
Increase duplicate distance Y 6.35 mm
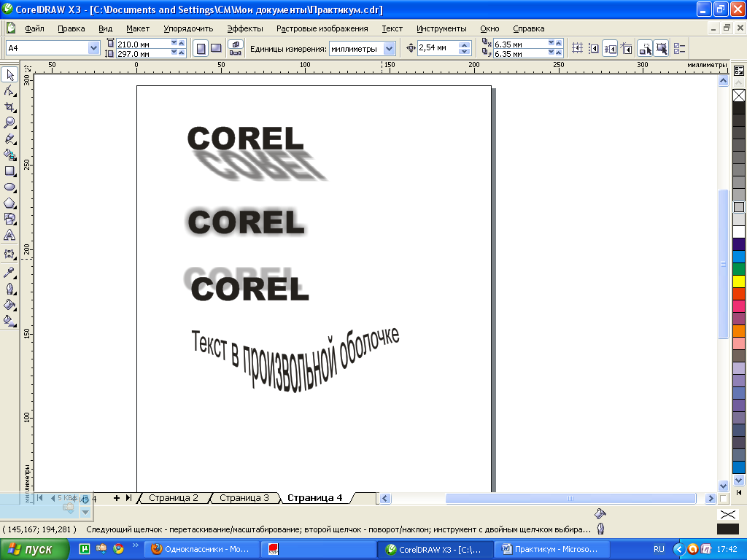tap(558, 52)
